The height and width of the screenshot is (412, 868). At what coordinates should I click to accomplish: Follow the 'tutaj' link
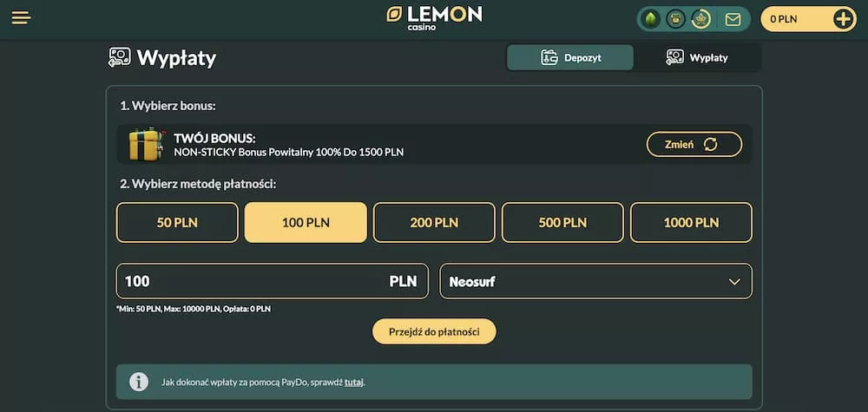[353, 382]
